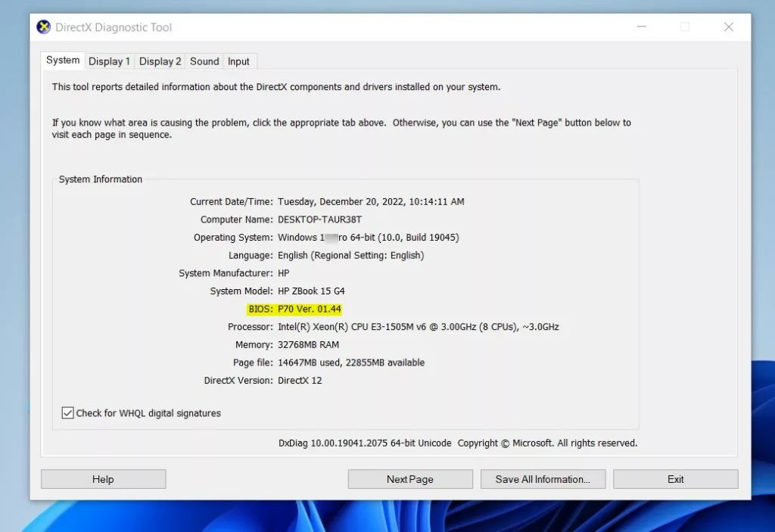
Task: Switch to the System tab
Action: [x=63, y=61]
